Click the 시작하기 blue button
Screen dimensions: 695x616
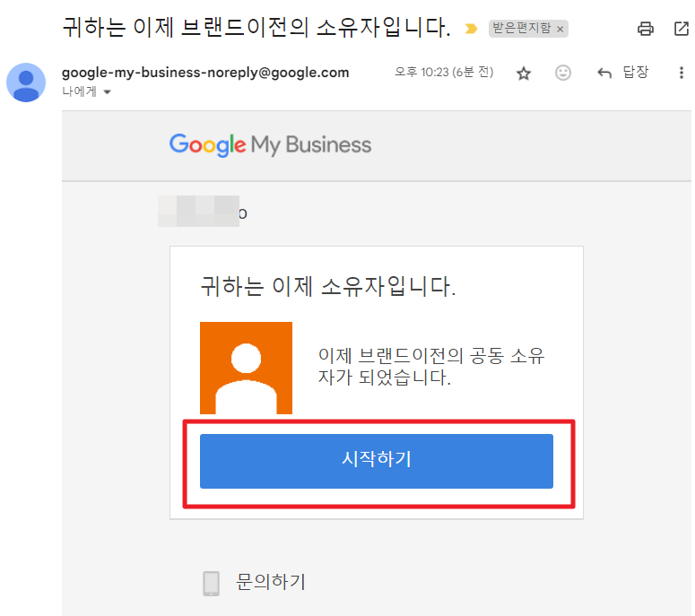click(377, 461)
